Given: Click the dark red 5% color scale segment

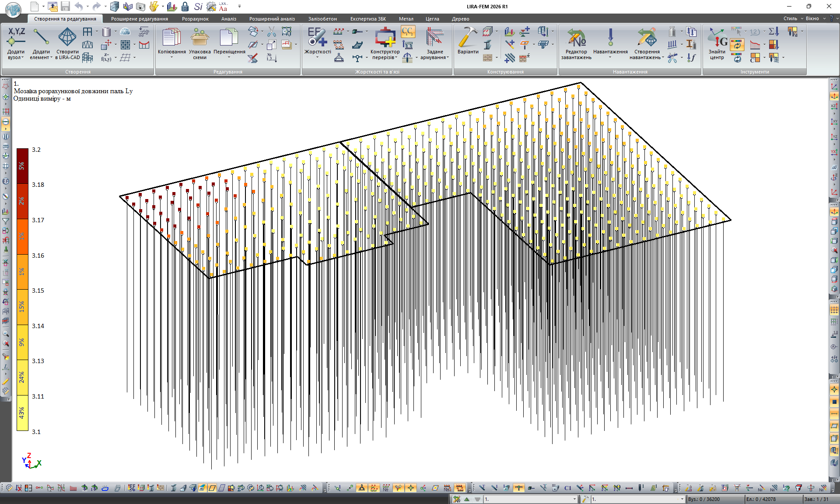Looking at the screenshot, I should coord(22,166).
